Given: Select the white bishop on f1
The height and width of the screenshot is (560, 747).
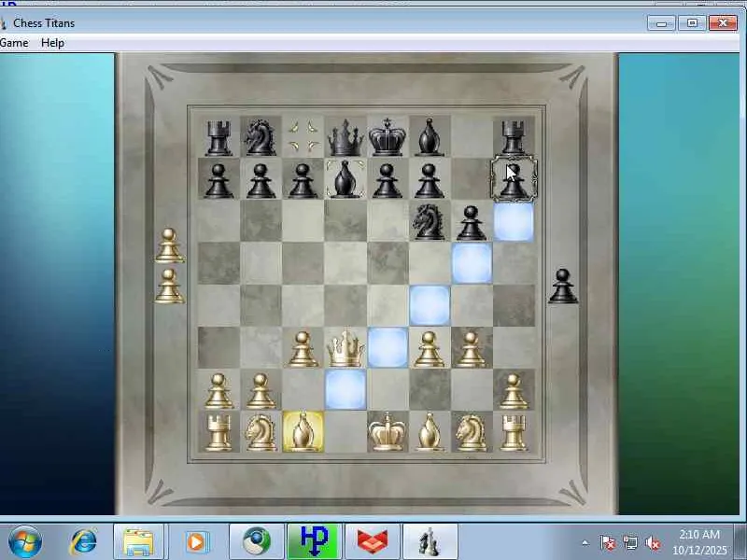Looking at the screenshot, I should [430, 432].
